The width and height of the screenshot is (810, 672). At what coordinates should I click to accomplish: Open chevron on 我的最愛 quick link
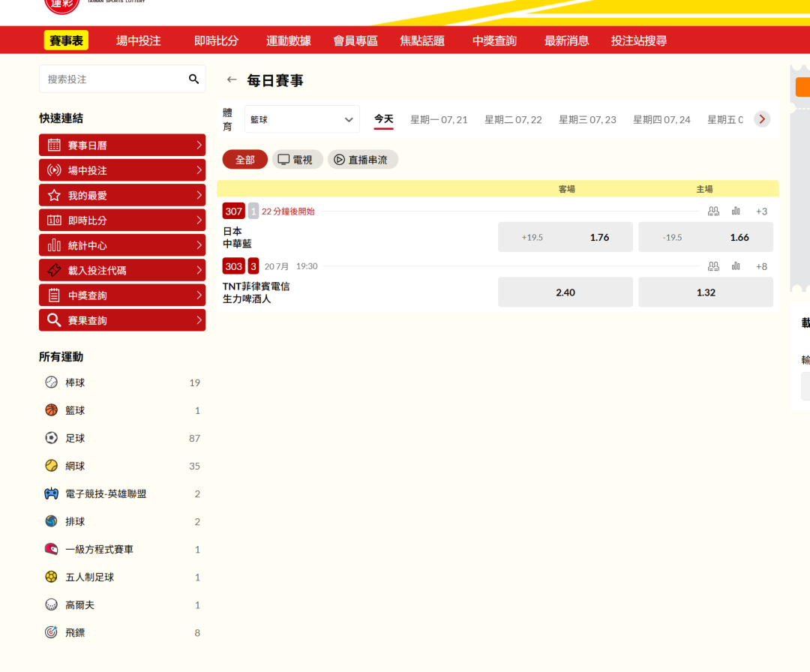coord(199,195)
